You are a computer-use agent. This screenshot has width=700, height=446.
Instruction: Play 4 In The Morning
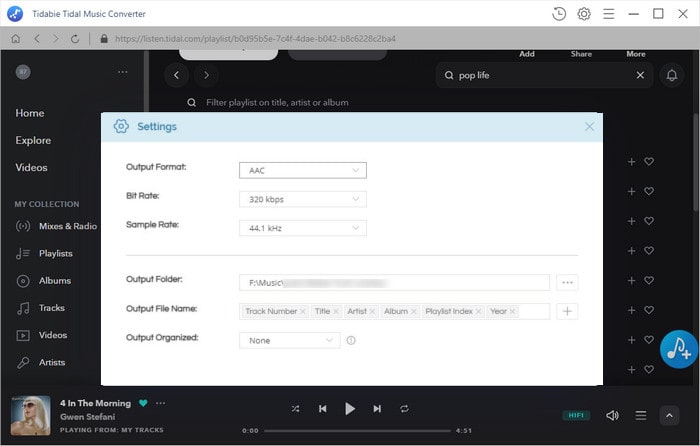click(x=350, y=408)
